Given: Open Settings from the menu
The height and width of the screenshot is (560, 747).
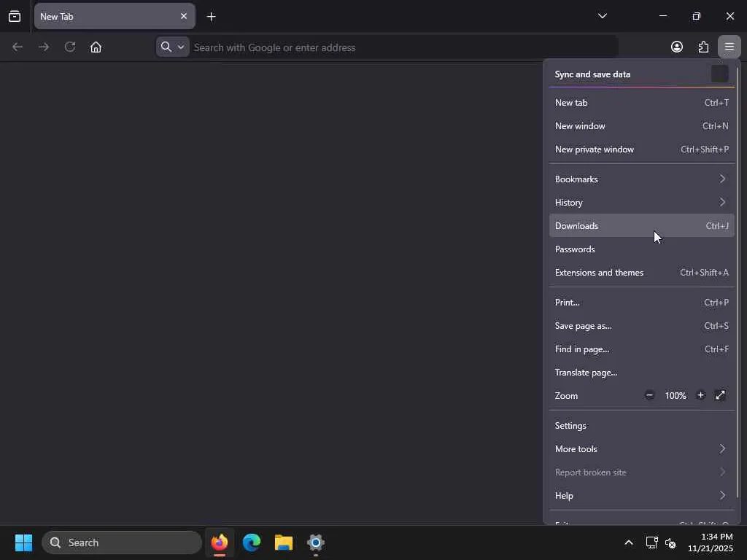Looking at the screenshot, I should coord(642,426).
